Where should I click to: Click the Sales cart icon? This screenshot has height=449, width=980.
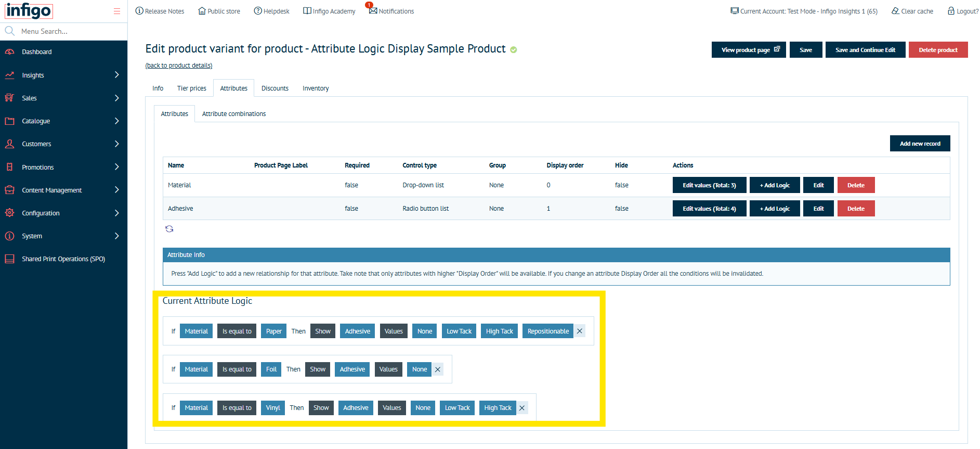pos(9,98)
